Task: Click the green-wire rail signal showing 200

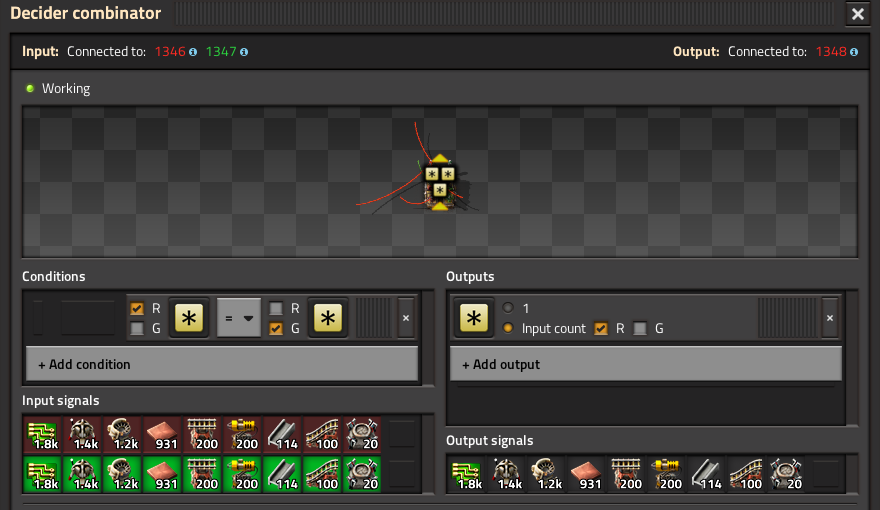Action: (202, 475)
